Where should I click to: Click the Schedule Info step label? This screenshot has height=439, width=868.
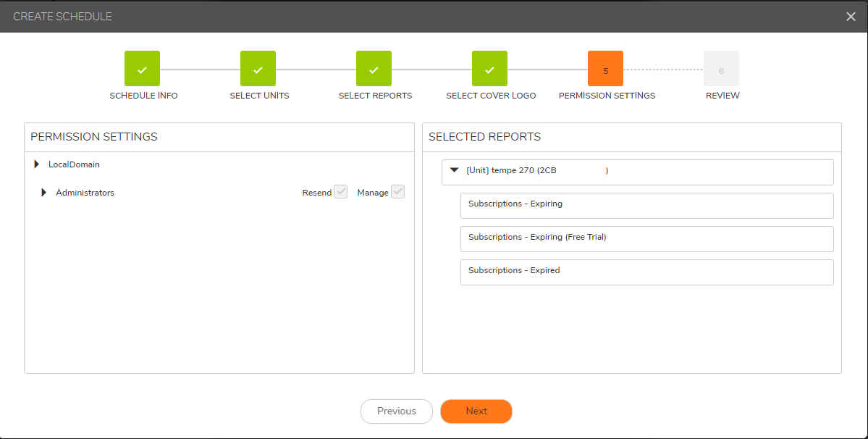click(x=143, y=96)
